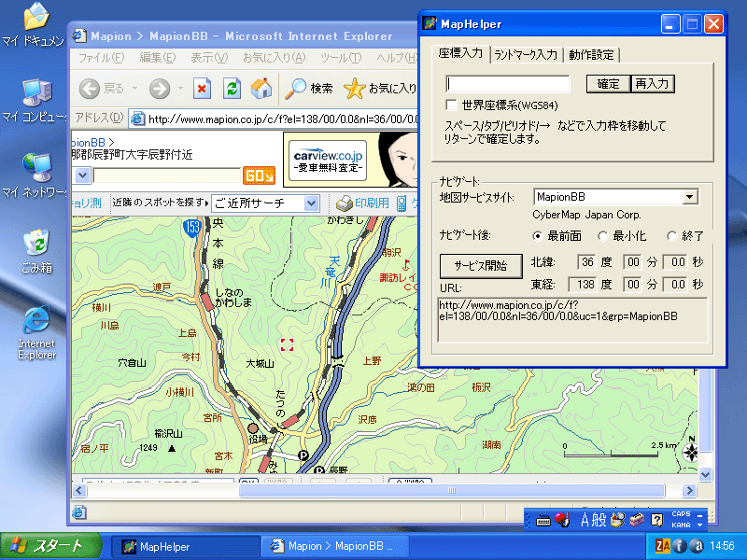Click 北緯 degrees field showing 36
747x560 pixels.
[586, 262]
